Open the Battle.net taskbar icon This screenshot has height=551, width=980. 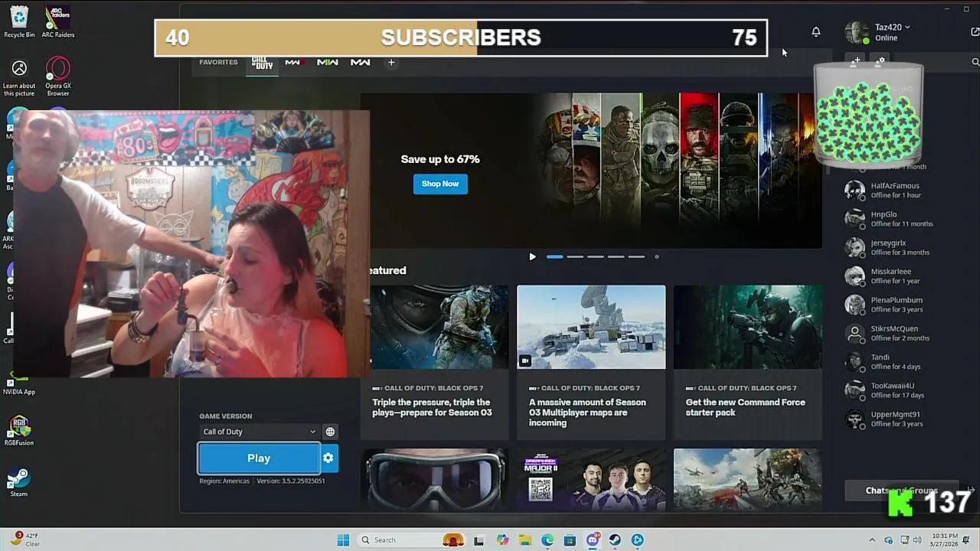(638, 540)
